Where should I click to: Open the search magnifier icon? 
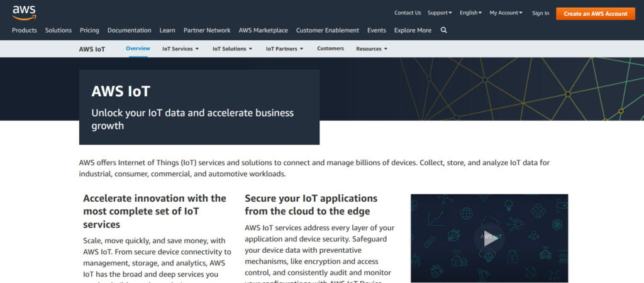tap(443, 30)
